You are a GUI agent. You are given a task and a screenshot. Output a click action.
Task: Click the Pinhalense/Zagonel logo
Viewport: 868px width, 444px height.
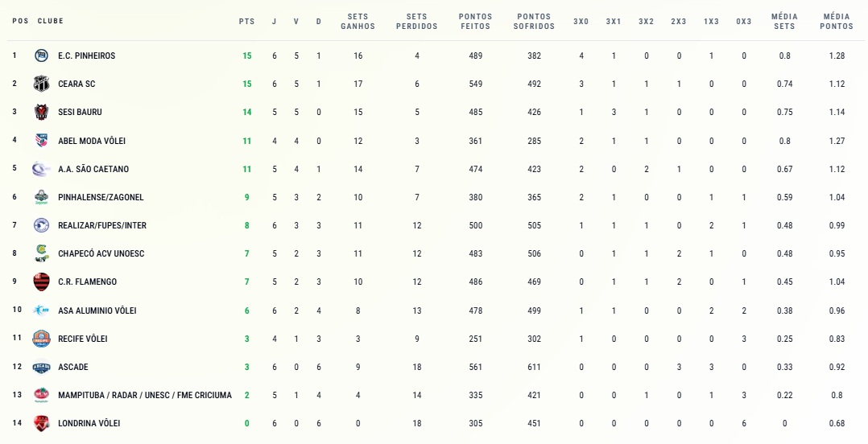41,197
